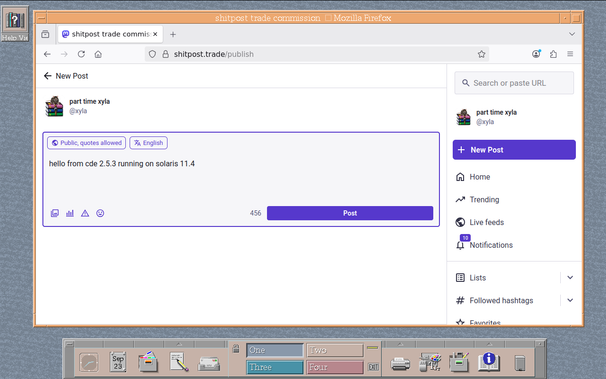
Task: Open the Public, quotes allowed visibility dropdown
Action: tap(87, 143)
